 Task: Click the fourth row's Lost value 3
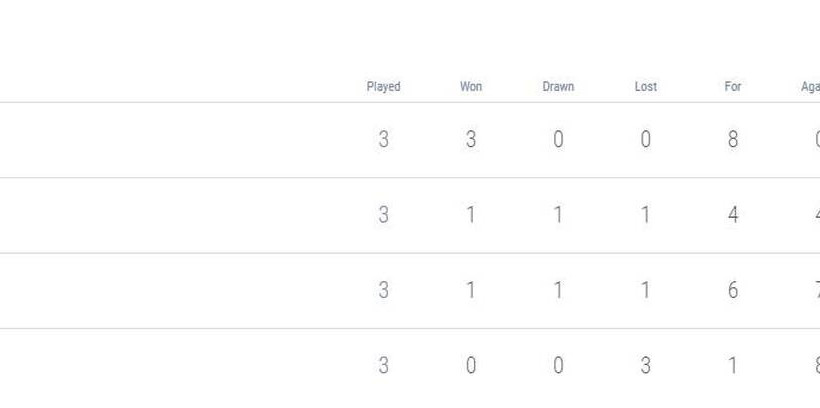(x=646, y=366)
